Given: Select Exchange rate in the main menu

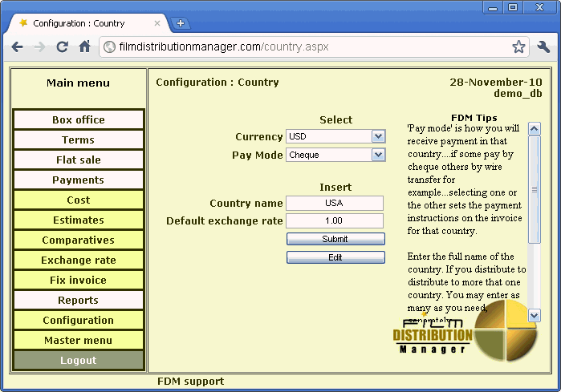Looking at the screenshot, I should (79, 261).
